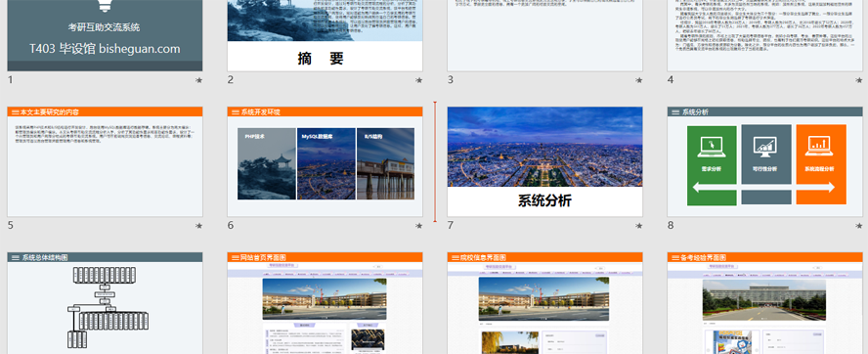
Task: Click the slide number label "2"
Action: (231, 80)
